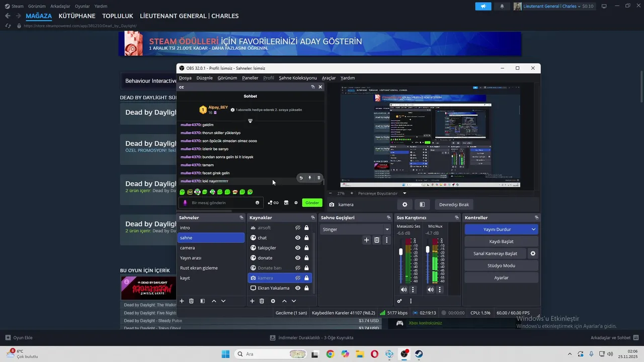This screenshot has width=644, height=362.
Task: Click Devredışı Bırak button
Action: point(454,205)
